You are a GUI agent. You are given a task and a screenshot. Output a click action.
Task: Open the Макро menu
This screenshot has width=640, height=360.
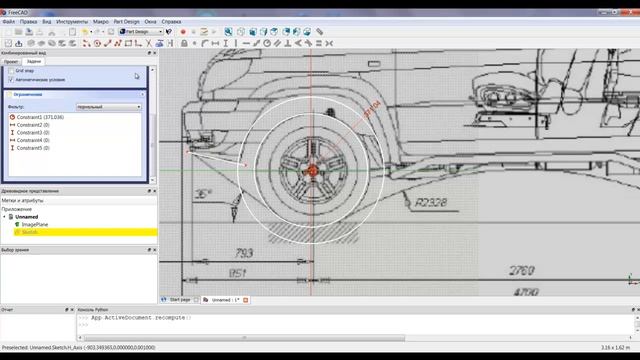[x=100, y=22]
